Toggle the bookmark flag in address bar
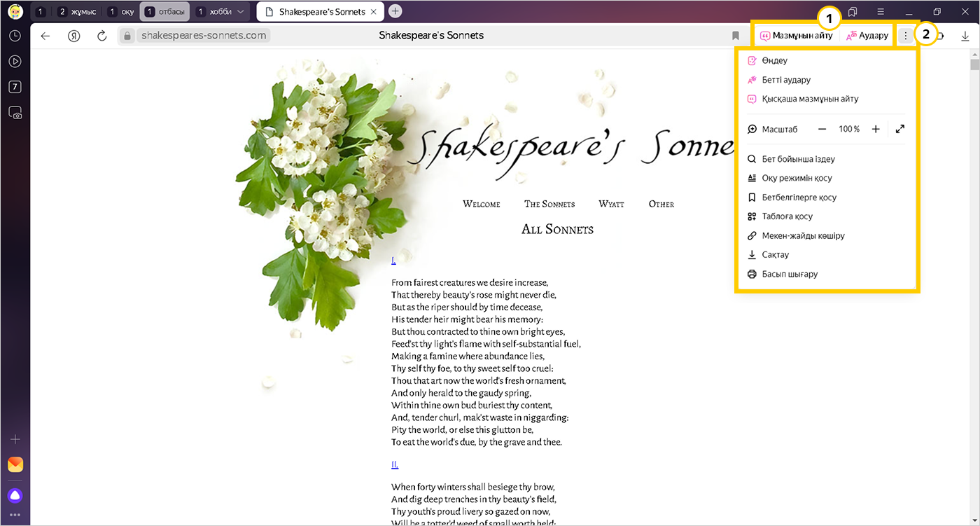Viewport: 980px width, 526px height. pos(736,36)
